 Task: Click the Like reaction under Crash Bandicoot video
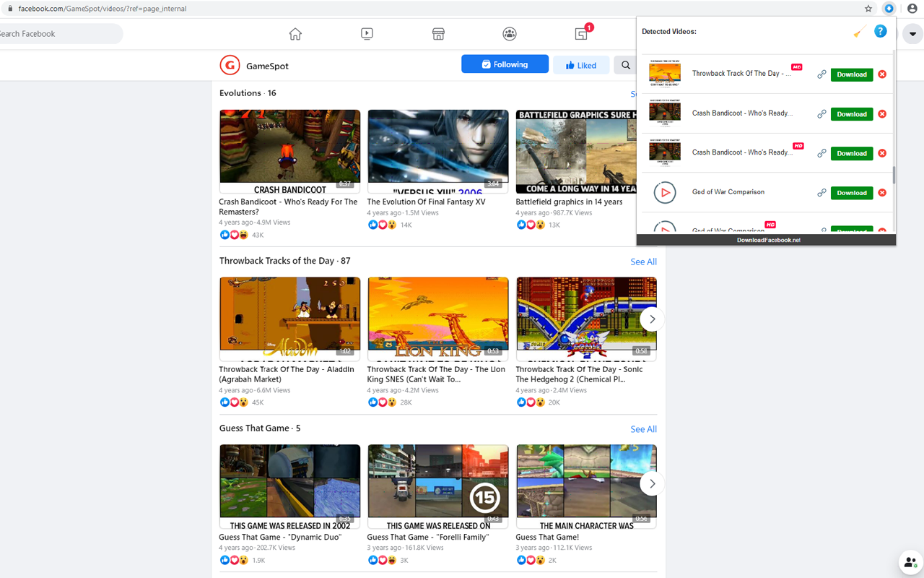click(x=225, y=235)
